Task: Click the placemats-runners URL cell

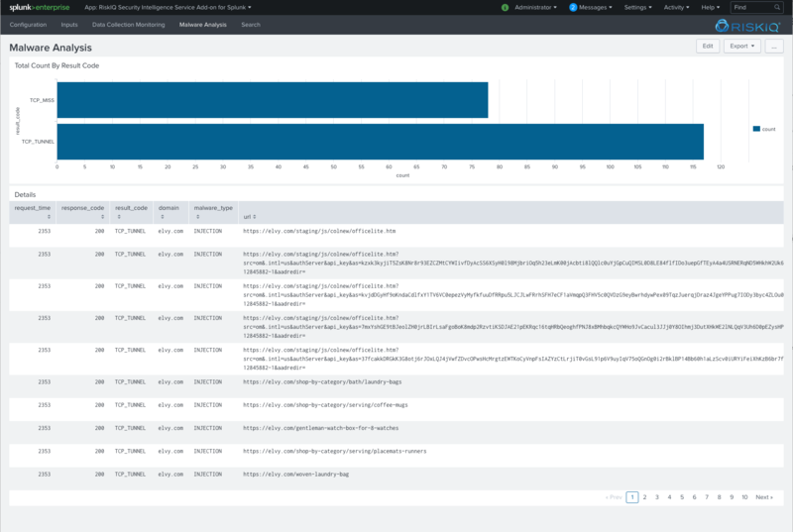Action: coord(334,451)
